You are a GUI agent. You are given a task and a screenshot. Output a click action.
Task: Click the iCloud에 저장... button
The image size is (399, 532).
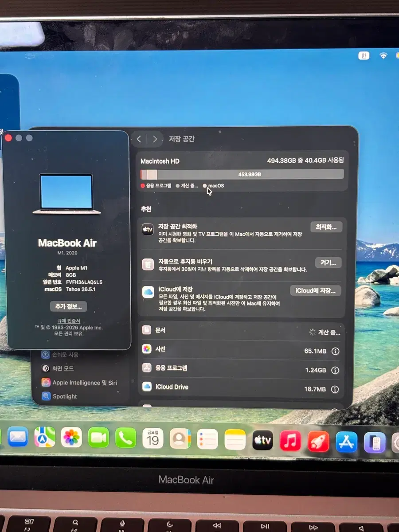pos(316,291)
